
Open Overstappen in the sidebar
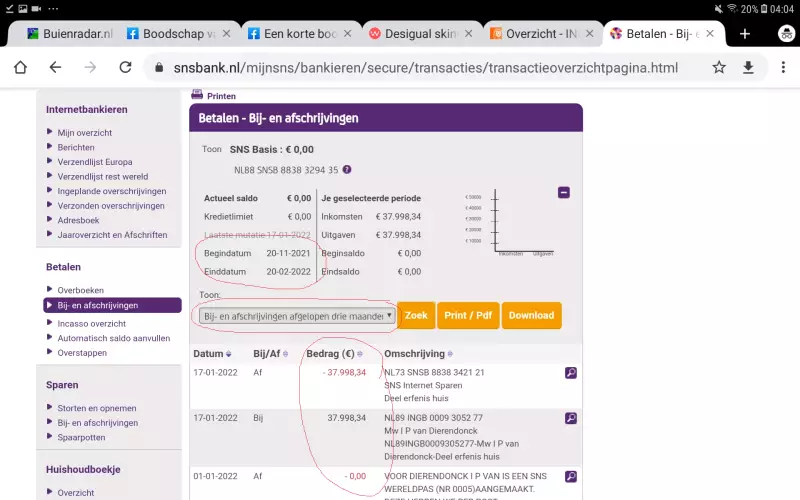pyautogui.click(x=82, y=353)
